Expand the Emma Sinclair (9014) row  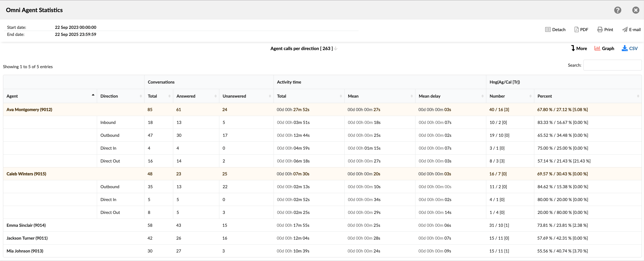coord(26,225)
